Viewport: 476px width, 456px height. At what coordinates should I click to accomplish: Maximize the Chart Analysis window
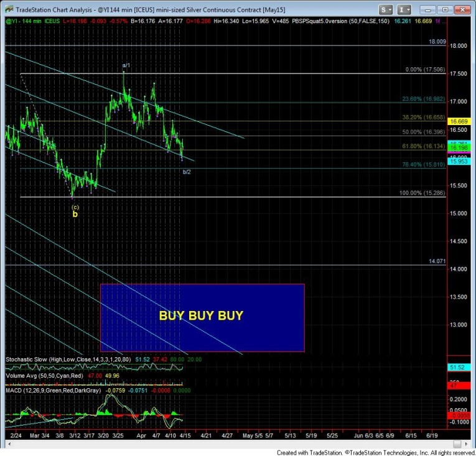(445, 10)
